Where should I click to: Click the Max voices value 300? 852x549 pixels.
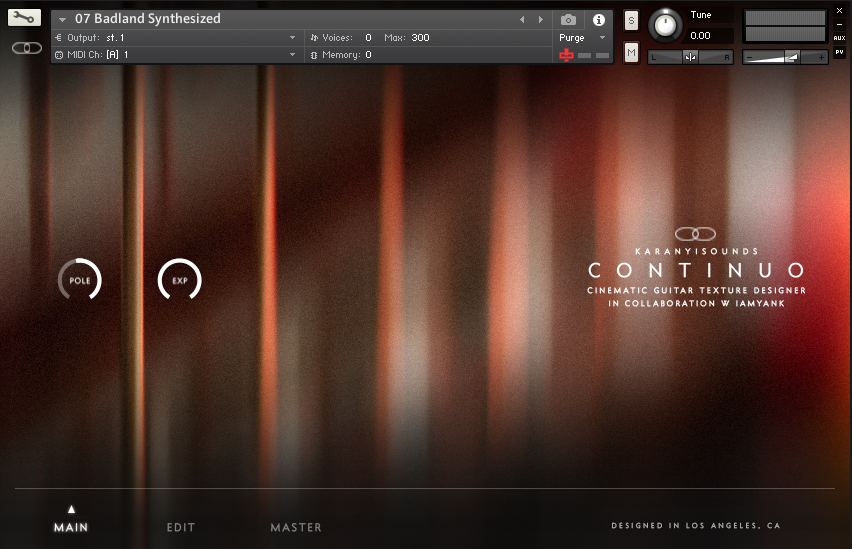coord(421,38)
